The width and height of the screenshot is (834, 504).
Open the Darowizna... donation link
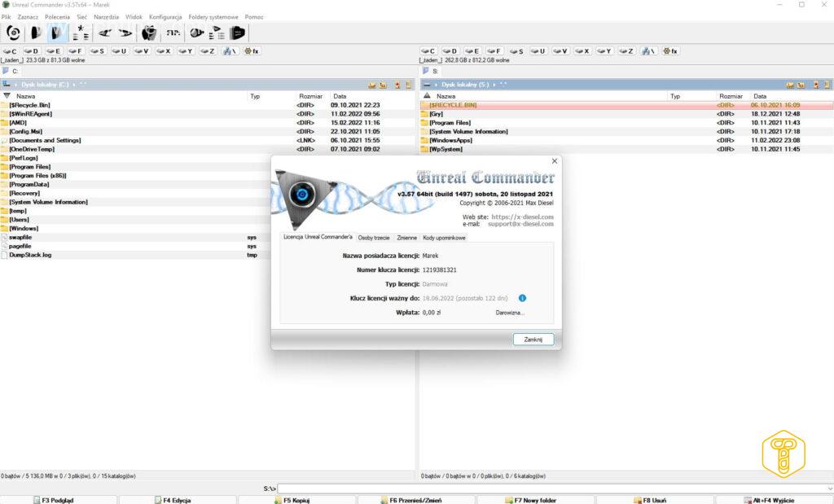pyautogui.click(x=510, y=313)
